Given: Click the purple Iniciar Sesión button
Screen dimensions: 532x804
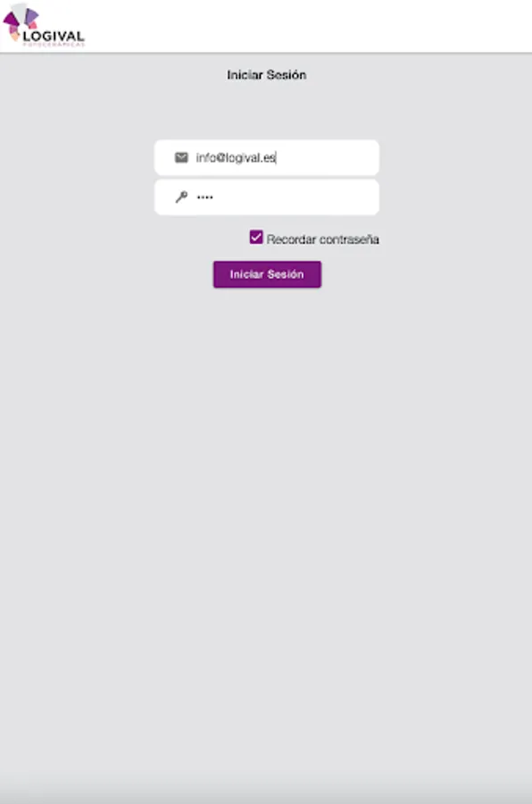Looking at the screenshot, I should coord(267,274).
